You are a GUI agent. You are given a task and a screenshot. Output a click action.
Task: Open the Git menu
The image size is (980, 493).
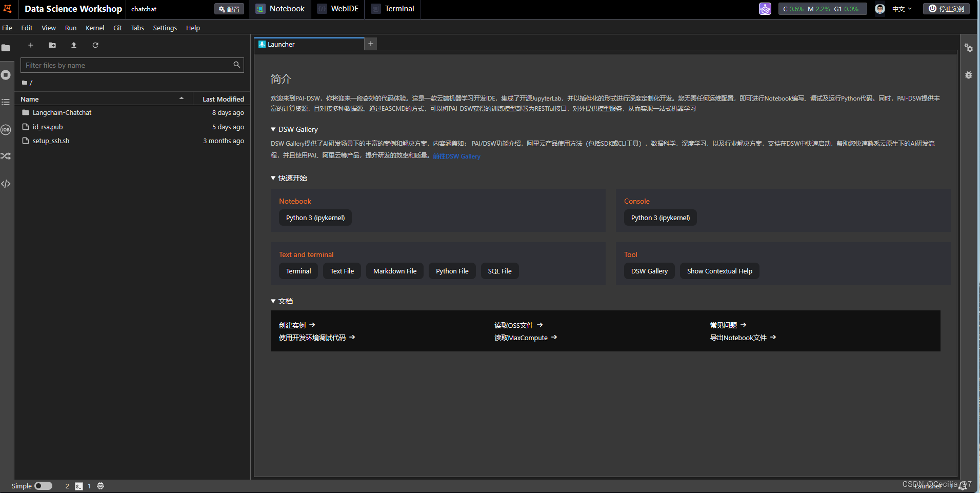[117, 28]
